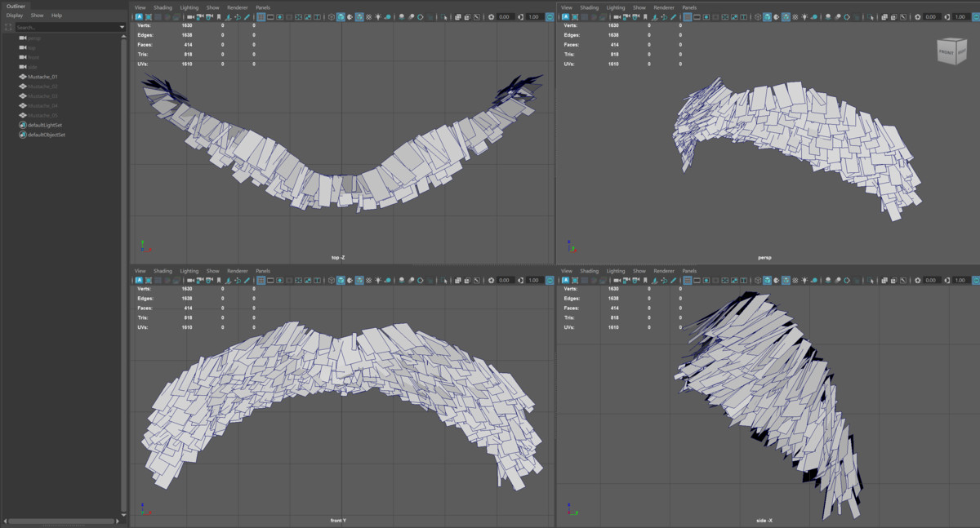Click Textured checker icon in persp panel
Viewport: 980px width, 528px height.
tap(795, 17)
